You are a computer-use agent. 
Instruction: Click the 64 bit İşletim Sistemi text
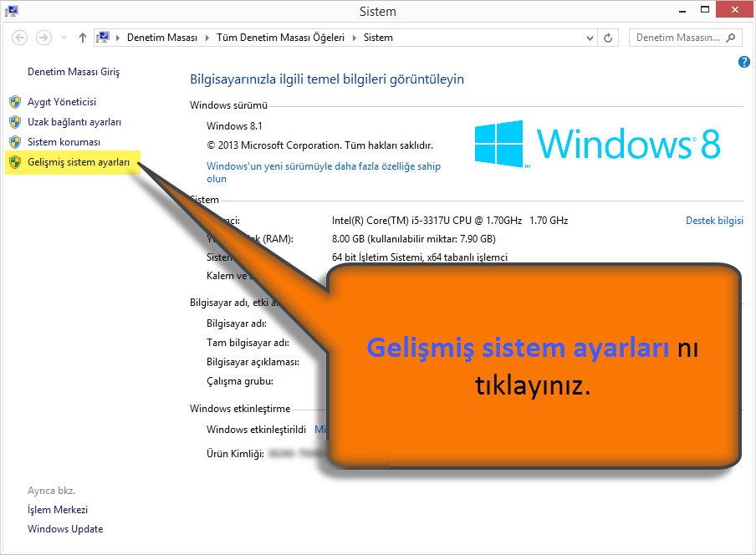click(x=420, y=257)
